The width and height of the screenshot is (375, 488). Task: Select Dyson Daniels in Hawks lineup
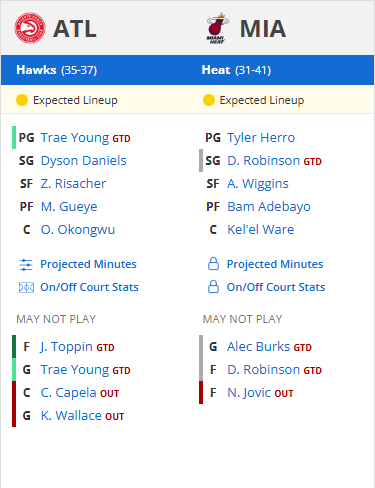pyautogui.click(x=84, y=161)
